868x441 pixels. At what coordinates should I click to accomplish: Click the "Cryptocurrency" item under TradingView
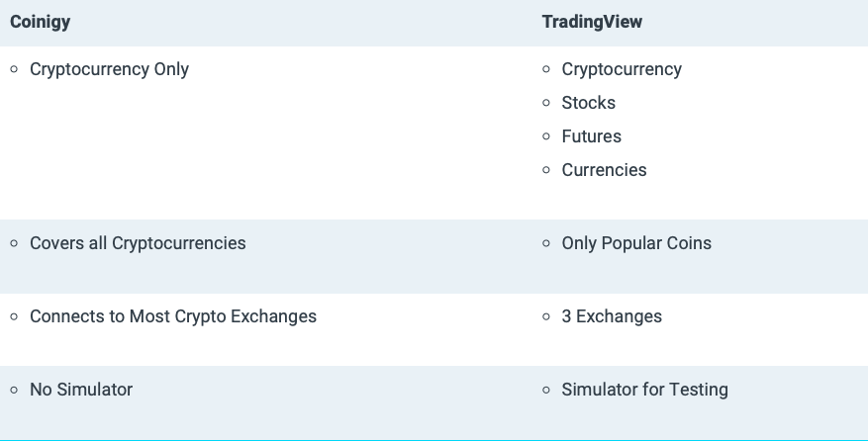(x=622, y=69)
